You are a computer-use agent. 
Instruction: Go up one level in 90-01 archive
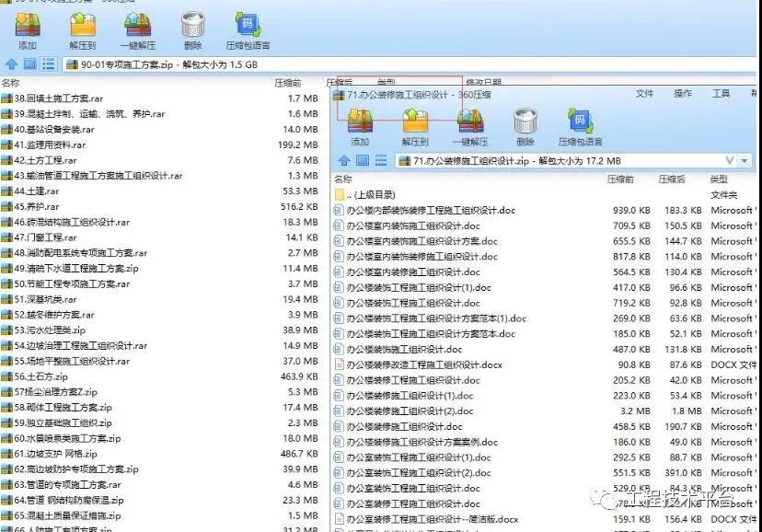pyautogui.click(x=11, y=64)
